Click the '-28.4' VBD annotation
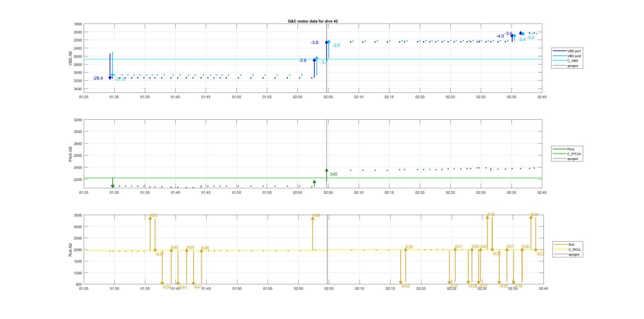644x319 pixels. (x=98, y=78)
